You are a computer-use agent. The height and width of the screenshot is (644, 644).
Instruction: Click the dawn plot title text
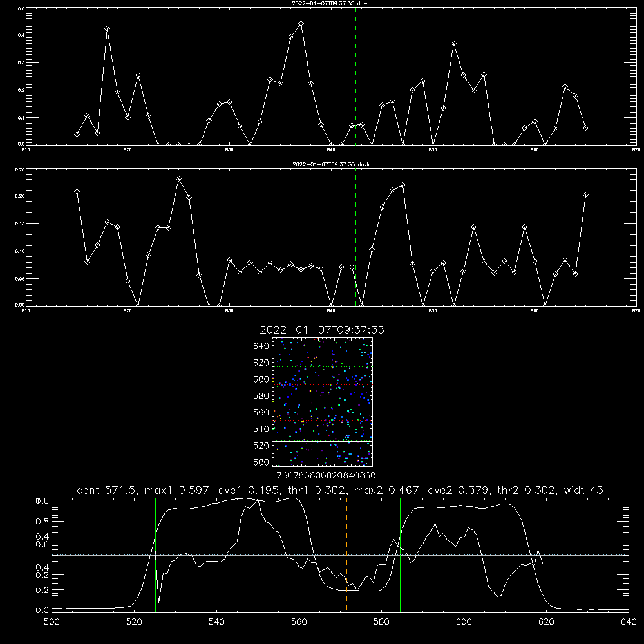click(x=331, y=3)
